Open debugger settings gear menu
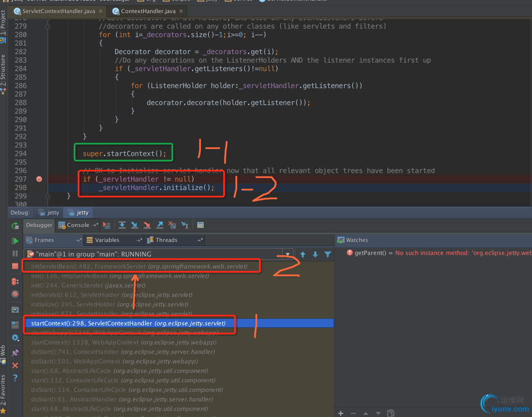The image size is (532, 417). click(x=15, y=337)
